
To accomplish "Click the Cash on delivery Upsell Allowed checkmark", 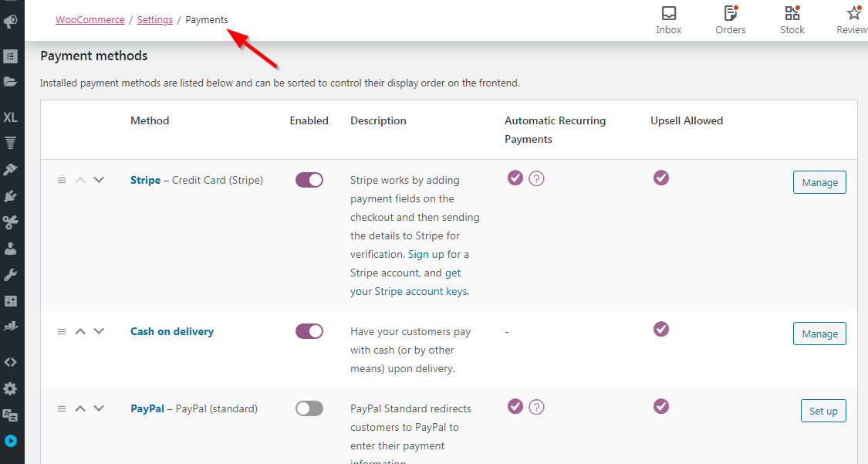I will click(x=661, y=329).
